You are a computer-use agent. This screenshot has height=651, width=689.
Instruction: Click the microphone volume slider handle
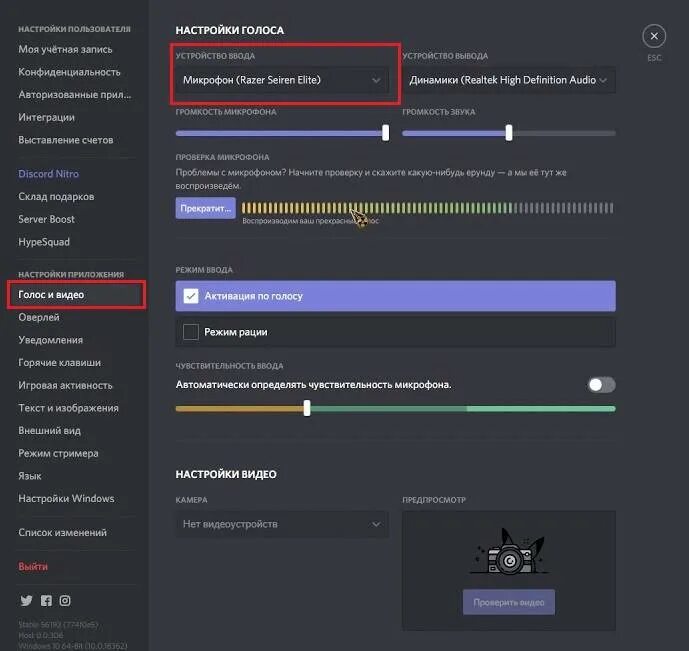[x=385, y=133]
